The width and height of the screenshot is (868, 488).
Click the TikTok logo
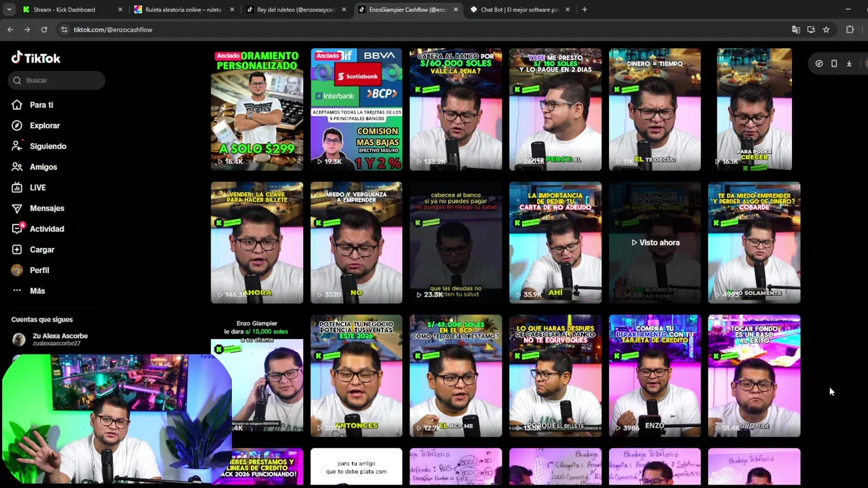pyautogui.click(x=36, y=58)
